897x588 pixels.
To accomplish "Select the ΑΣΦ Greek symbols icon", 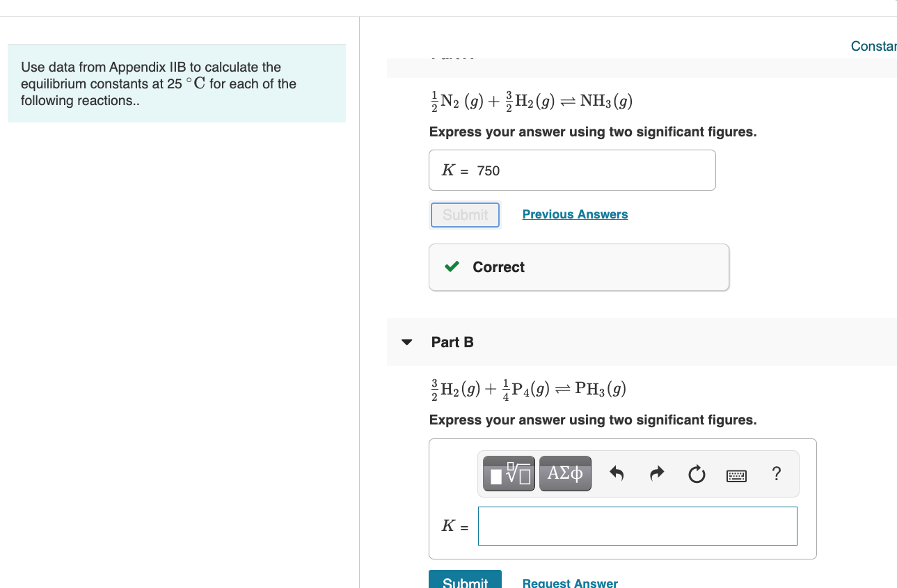I will tap(564, 473).
